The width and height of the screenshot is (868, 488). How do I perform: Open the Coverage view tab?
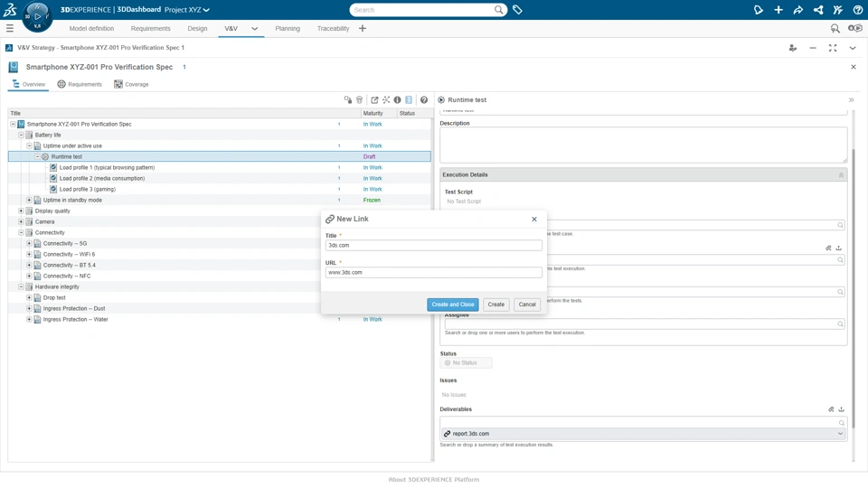[131, 84]
